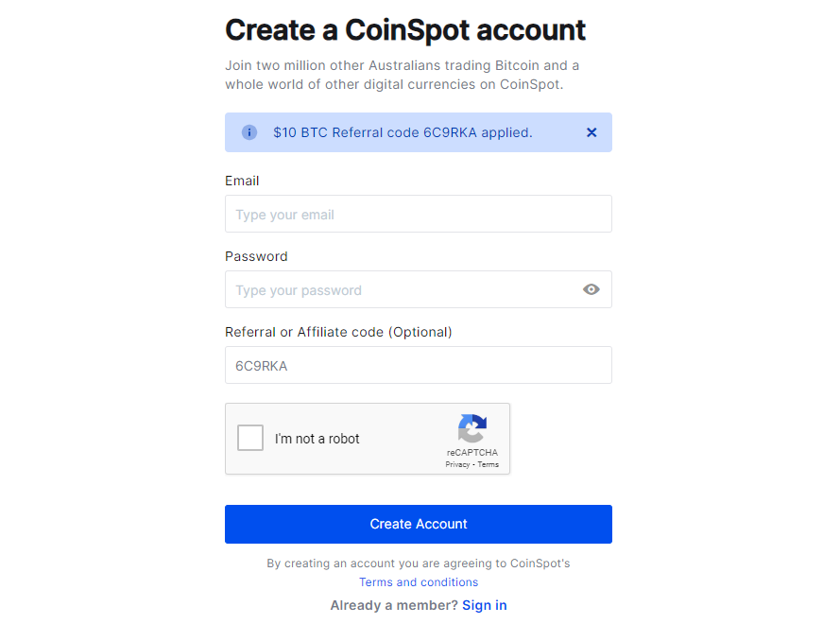840x624 pixels.
Task: Click the Create a CoinSpot account heading
Action: click(x=405, y=30)
